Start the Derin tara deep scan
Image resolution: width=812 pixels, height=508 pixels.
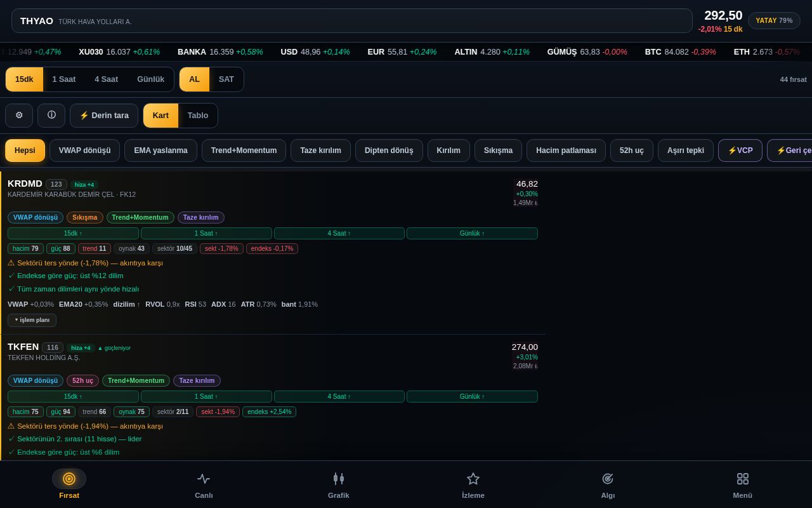tap(104, 116)
